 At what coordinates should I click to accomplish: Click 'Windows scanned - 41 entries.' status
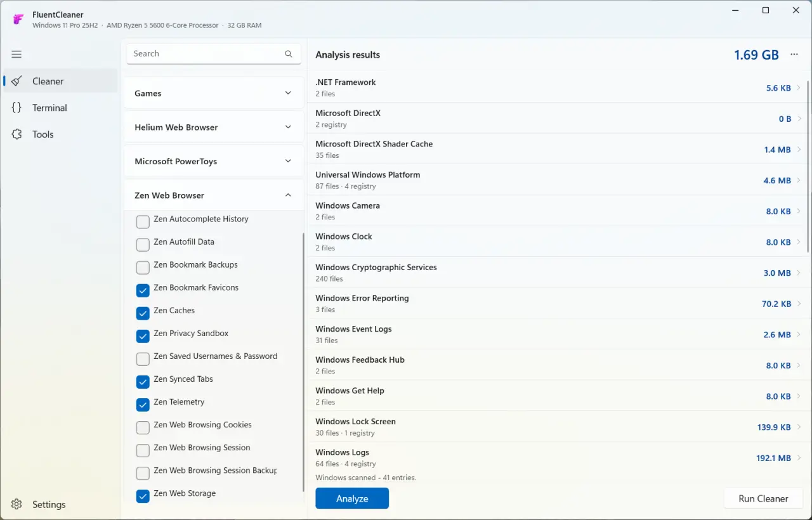[366, 478]
